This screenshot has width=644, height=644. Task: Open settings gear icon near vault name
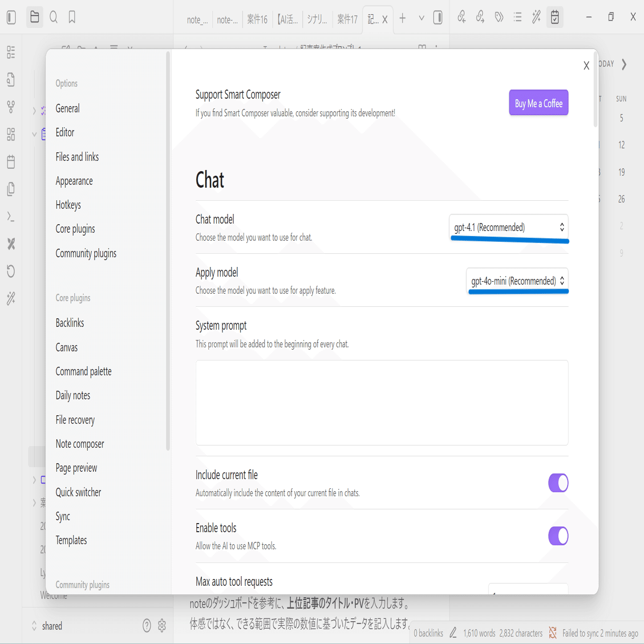[x=162, y=626]
